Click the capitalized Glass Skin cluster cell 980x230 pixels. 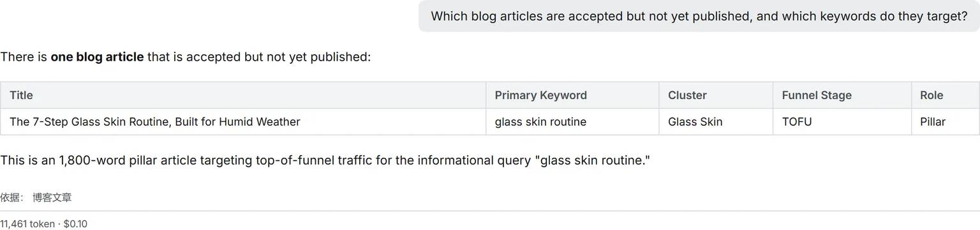716,121
